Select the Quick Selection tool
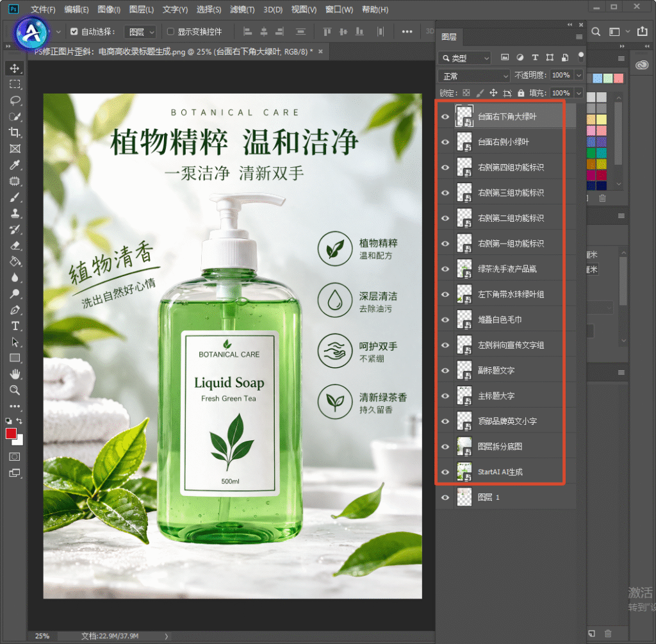The height and width of the screenshot is (644, 656). click(x=15, y=117)
